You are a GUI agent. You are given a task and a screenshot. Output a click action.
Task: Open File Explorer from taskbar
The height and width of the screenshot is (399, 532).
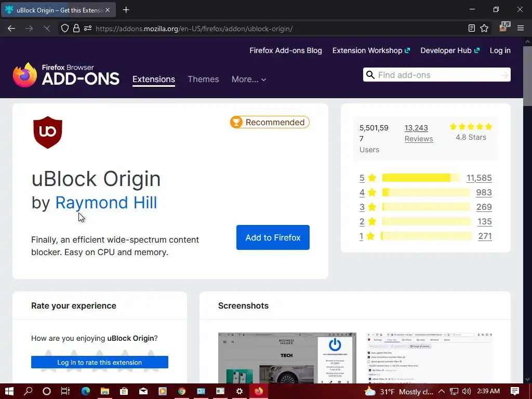tap(105, 391)
